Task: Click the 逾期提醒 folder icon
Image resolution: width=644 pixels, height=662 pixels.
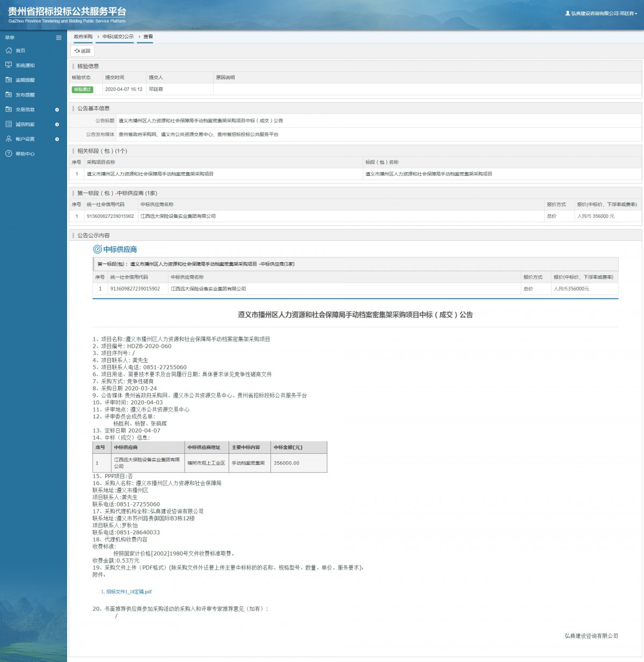Action: (9, 80)
